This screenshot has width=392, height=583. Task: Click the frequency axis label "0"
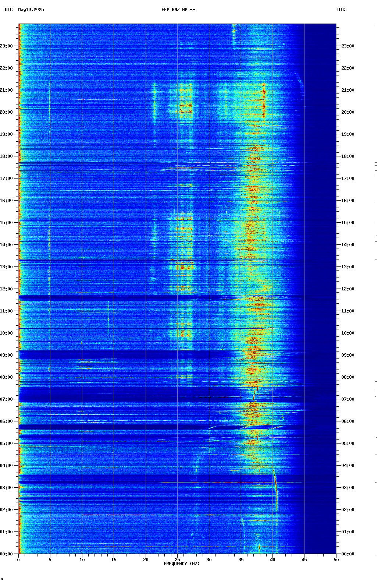click(18, 560)
